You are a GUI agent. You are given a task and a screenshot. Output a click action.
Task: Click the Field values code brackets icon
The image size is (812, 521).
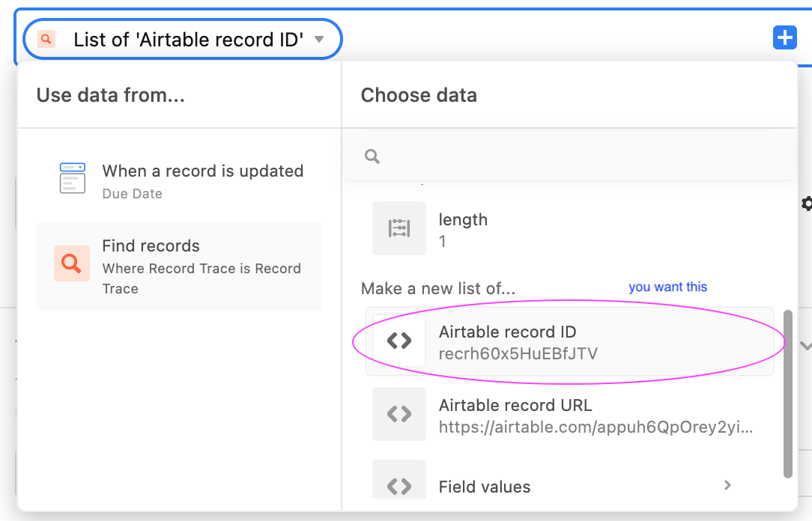click(x=399, y=481)
